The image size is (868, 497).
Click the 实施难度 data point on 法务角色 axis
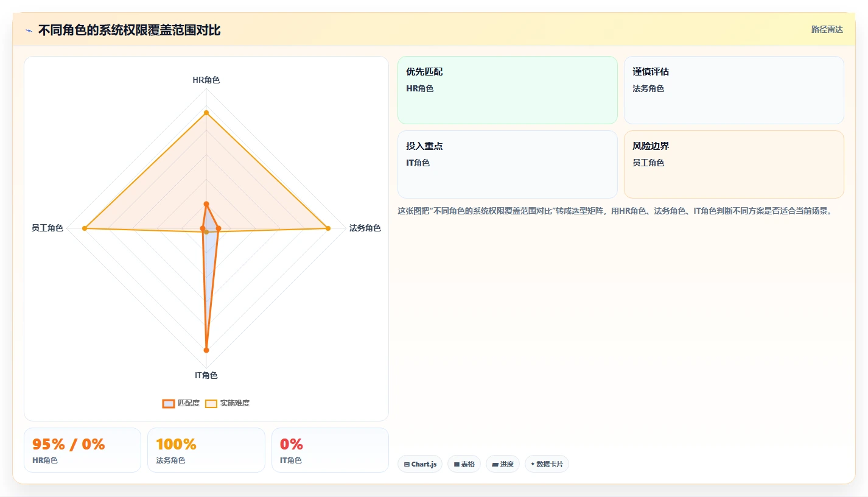coord(328,228)
